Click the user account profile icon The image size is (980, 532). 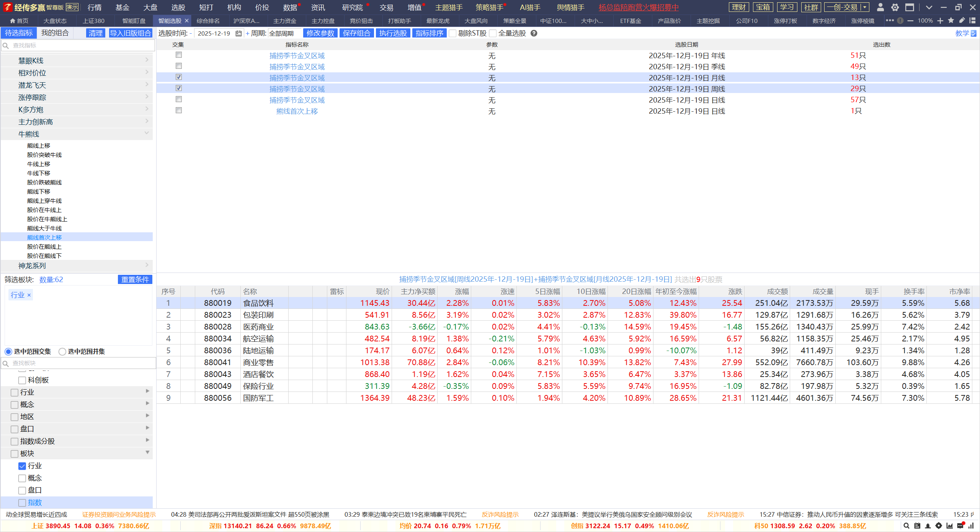pyautogui.click(x=880, y=7)
